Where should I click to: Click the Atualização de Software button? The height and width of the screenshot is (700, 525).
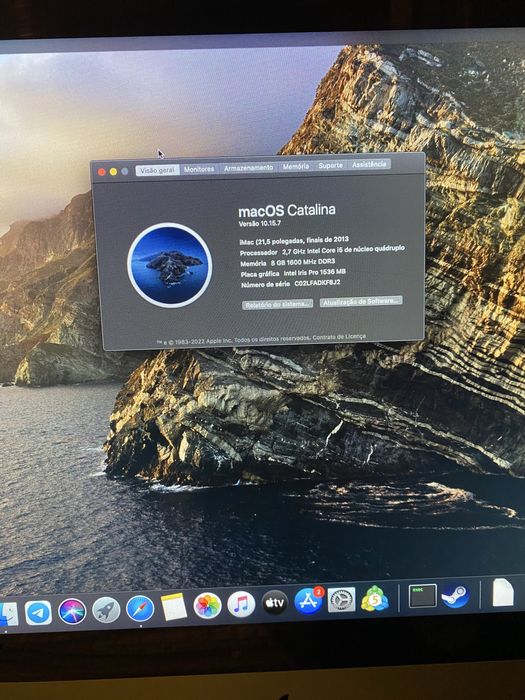[361, 301]
